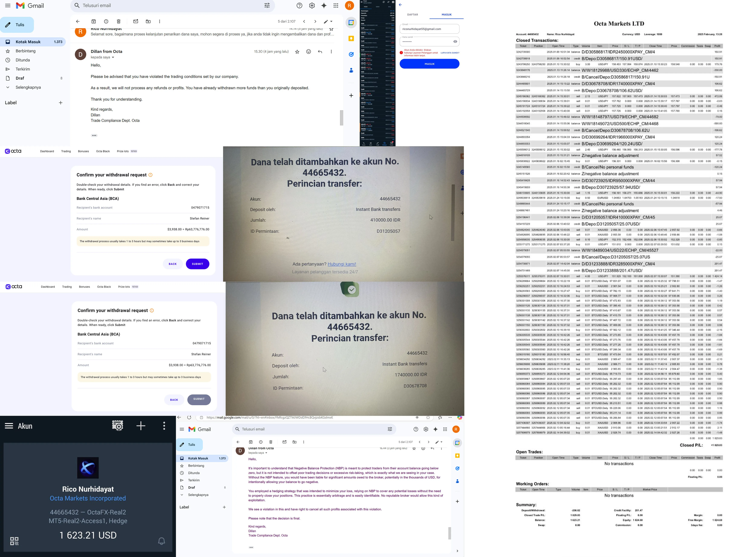Click the scrollbar in upper Gmail message pane
This screenshot has width=756, height=557.
(342, 118)
